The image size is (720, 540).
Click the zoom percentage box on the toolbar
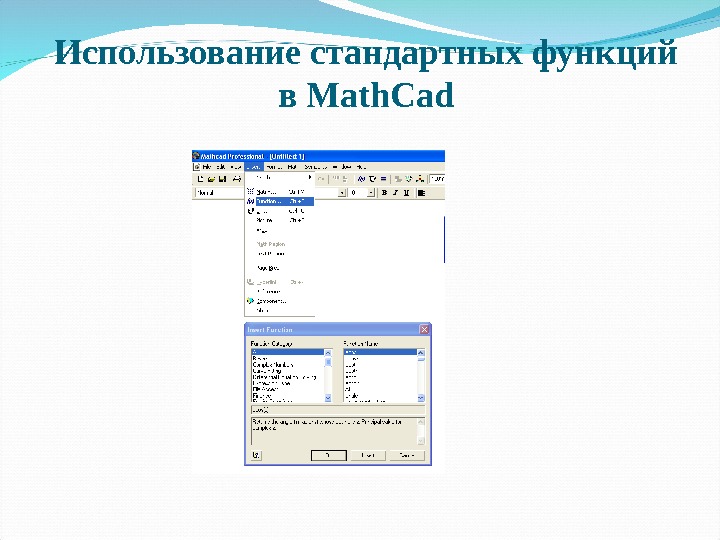[437, 179]
